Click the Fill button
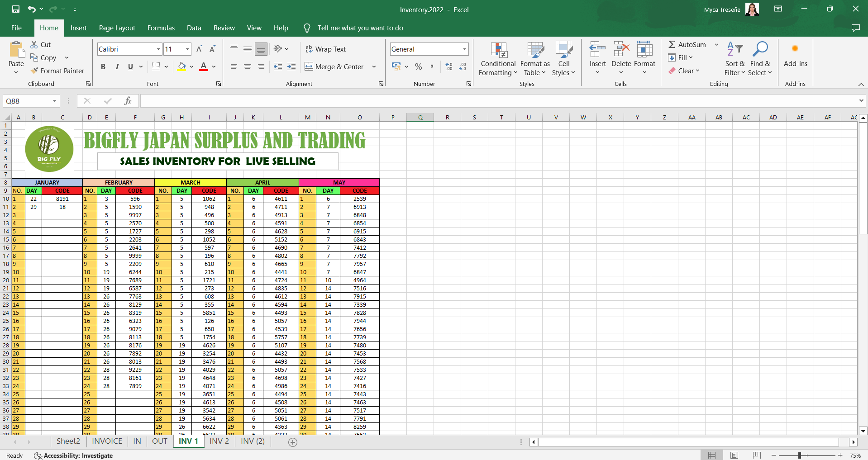 [681, 57]
